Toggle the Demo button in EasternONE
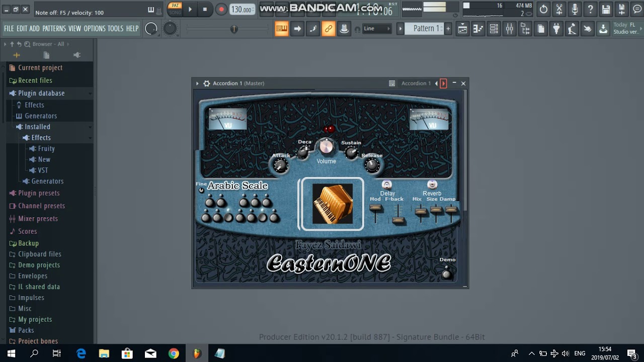Screen dimensions: 644x362 pyautogui.click(x=446, y=274)
